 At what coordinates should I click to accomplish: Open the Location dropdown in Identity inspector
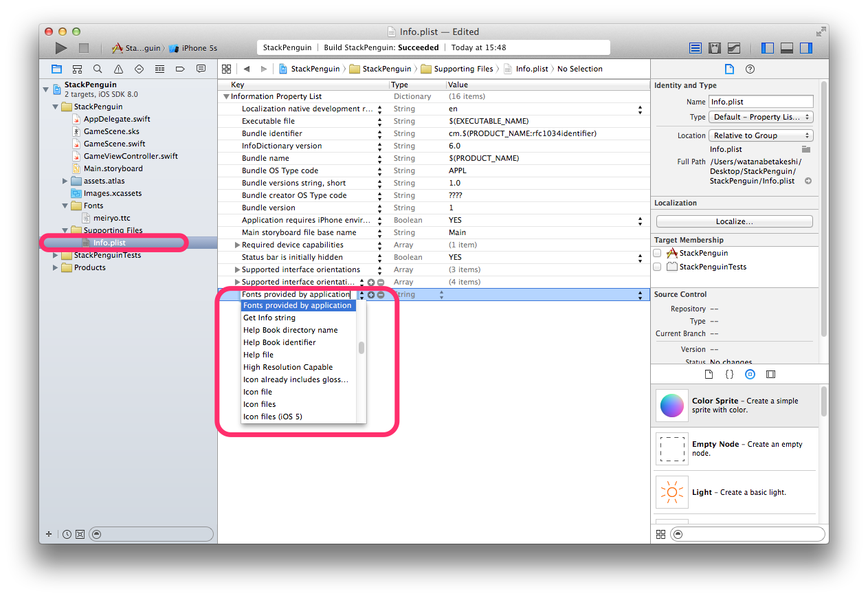point(760,135)
